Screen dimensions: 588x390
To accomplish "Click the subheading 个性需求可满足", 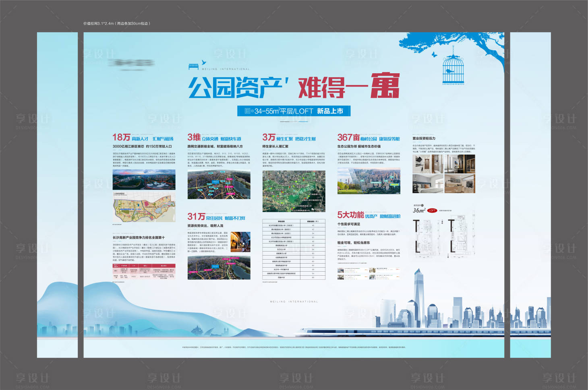I will (349, 224).
